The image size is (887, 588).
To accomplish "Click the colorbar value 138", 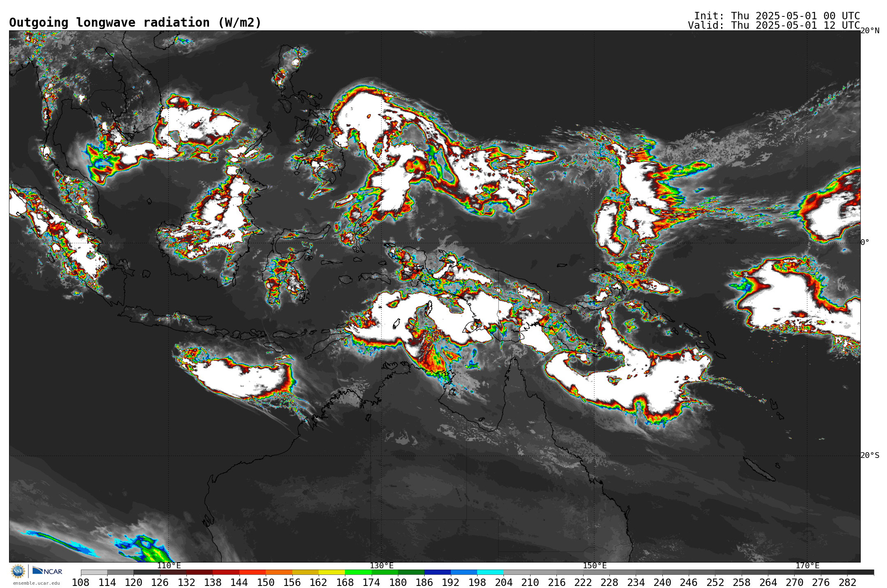I will [x=213, y=583].
